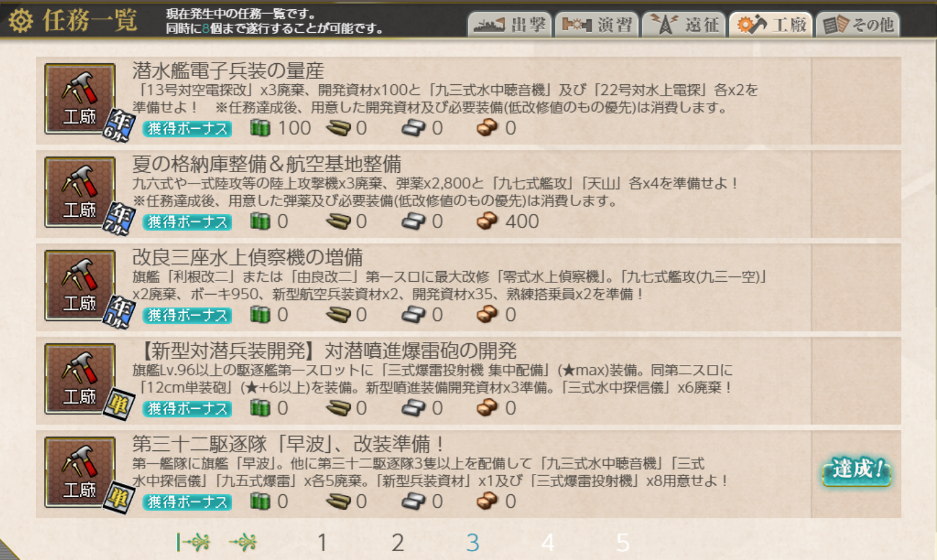Screen dimensions: 937x560
Task: Click the 工廠 hammer icon for 夏の格納庫整備
Action: pos(80,192)
